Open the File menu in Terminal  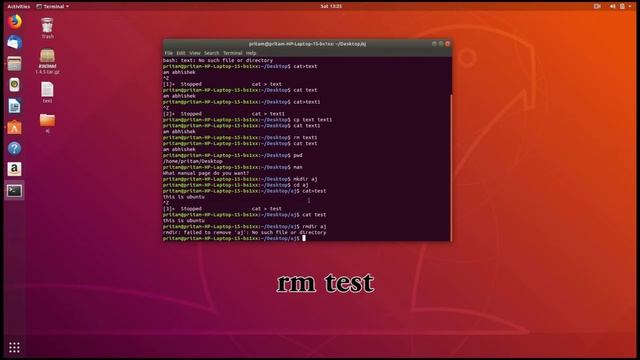(169, 53)
